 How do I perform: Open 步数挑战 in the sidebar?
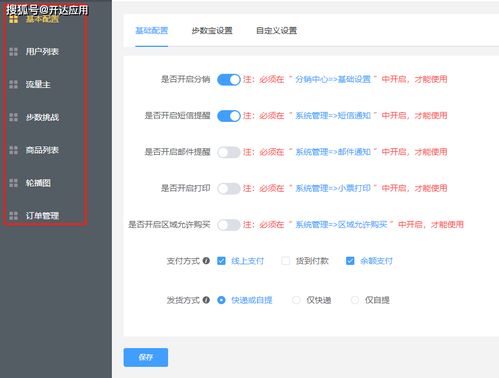(x=42, y=117)
